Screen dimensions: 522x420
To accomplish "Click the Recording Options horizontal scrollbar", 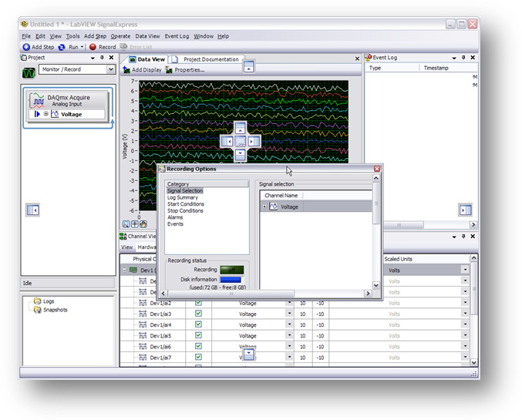I will (231, 294).
